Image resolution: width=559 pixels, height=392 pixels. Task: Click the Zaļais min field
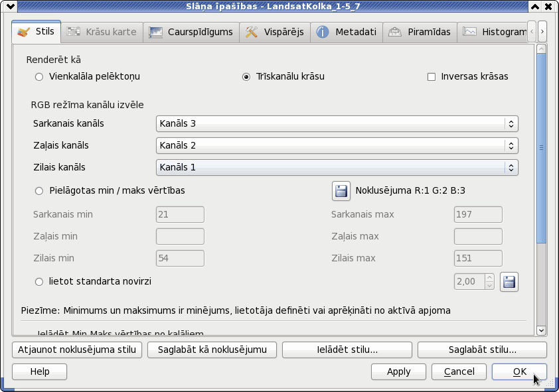(180, 236)
